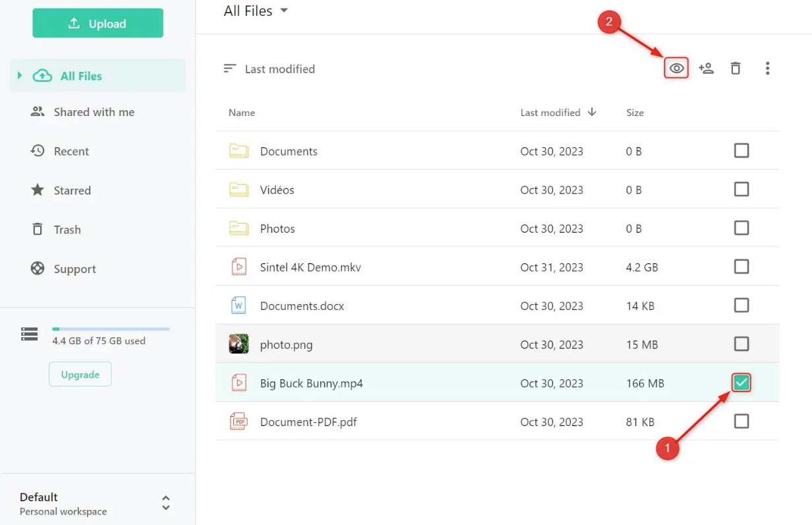This screenshot has width=812, height=525.
Task: Check the Documents folder checkbox
Action: (x=741, y=151)
